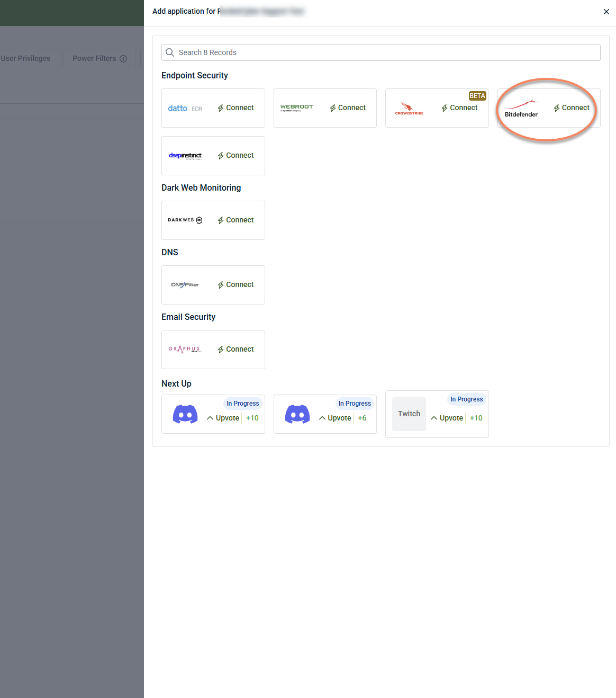Connect the Bitdefender application

pyautogui.click(x=572, y=108)
